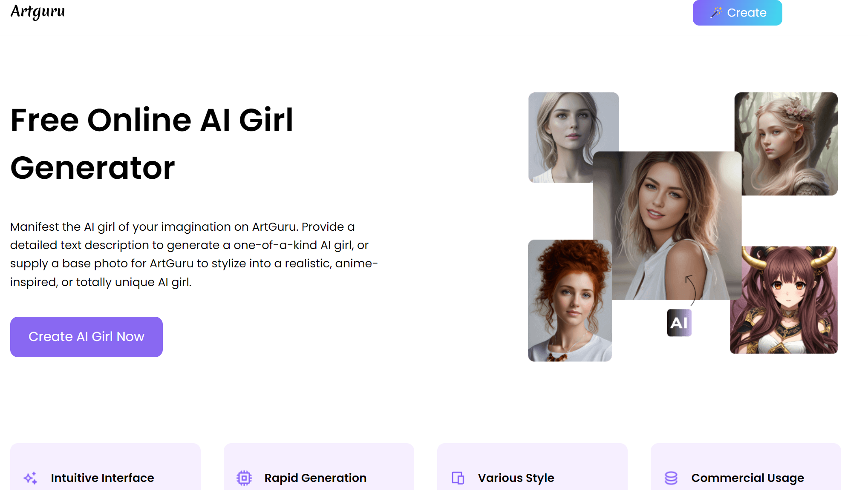Click the Rapid Generation feature label

click(x=315, y=478)
